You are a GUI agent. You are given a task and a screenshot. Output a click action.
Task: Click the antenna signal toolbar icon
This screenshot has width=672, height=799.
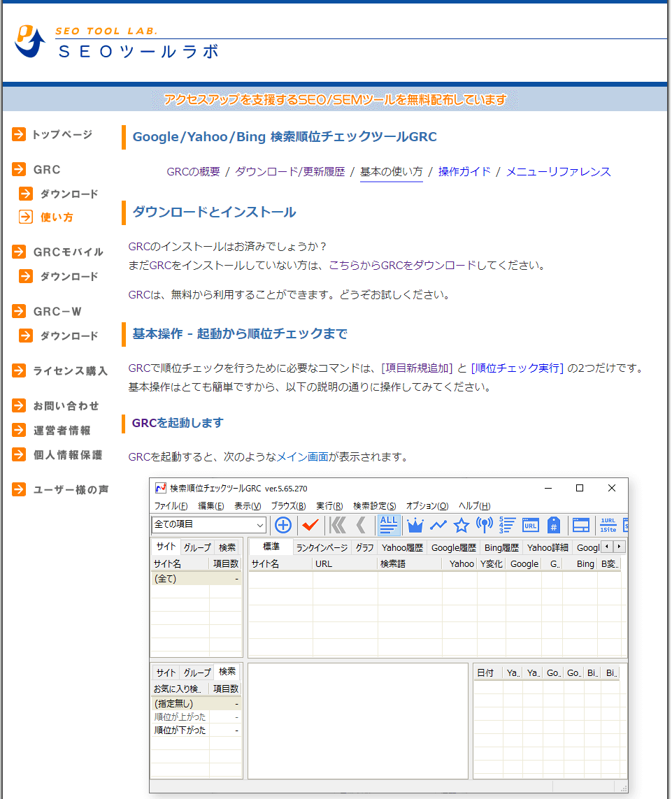(483, 524)
